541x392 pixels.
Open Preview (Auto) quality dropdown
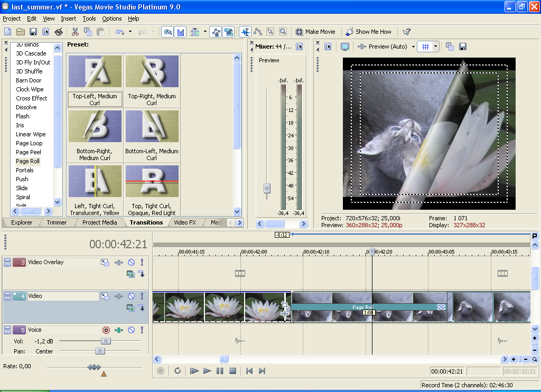tap(388, 46)
